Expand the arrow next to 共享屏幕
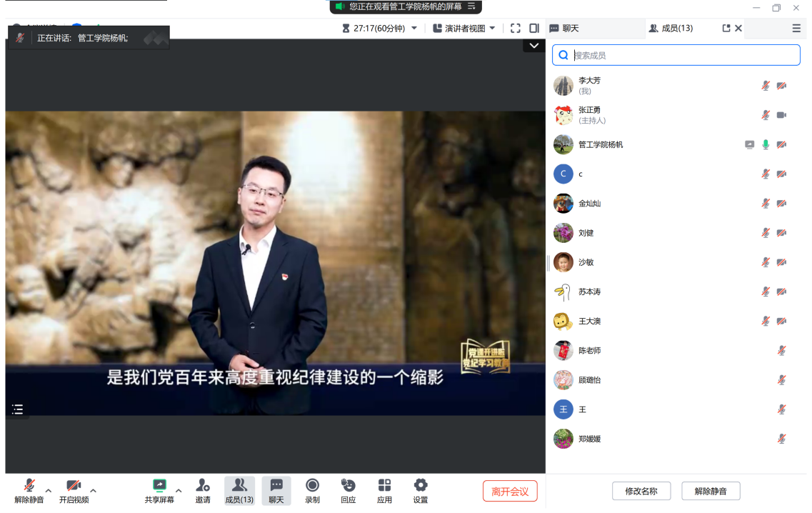812x513 pixels. [x=179, y=491]
